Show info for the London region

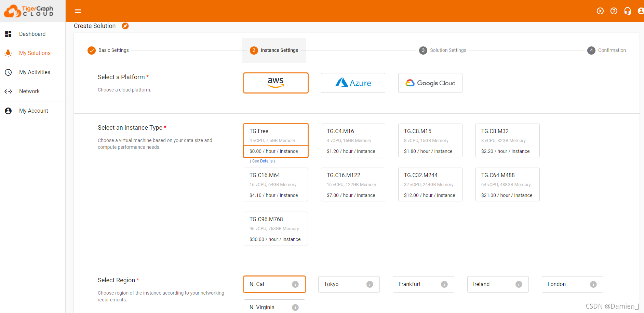coord(593,284)
